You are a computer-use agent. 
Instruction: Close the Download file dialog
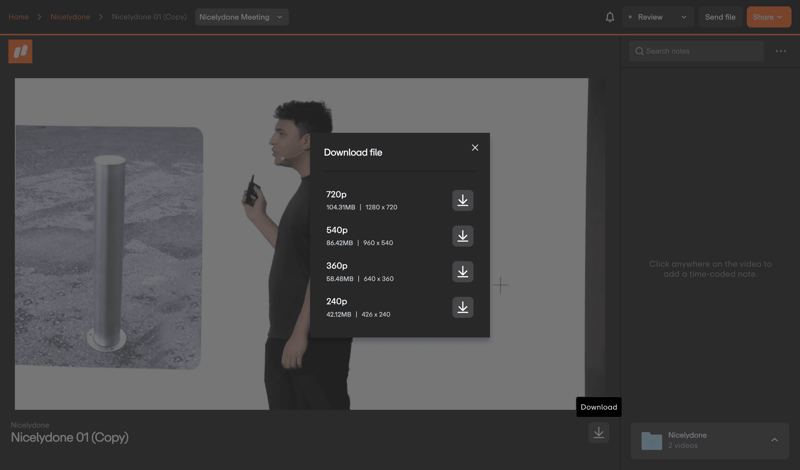tap(475, 147)
